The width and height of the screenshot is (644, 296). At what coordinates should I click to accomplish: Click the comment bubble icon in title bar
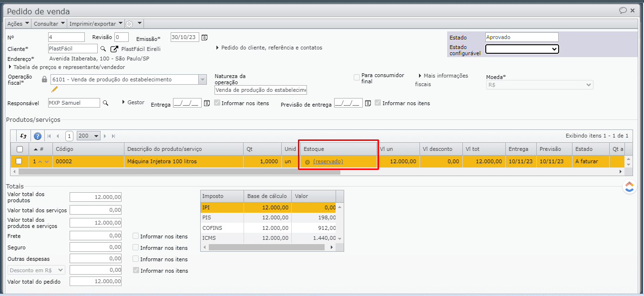coord(623,10)
